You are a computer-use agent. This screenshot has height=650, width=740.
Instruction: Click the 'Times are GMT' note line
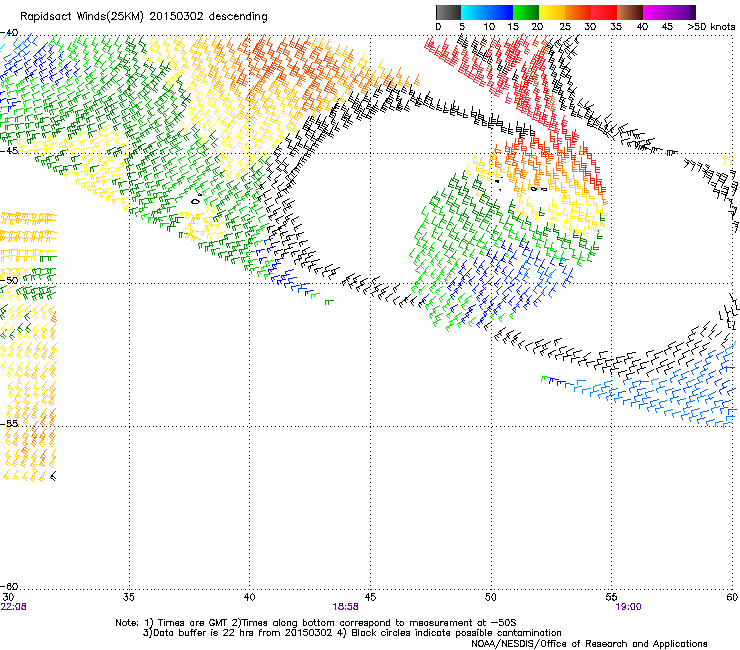tap(316, 623)
